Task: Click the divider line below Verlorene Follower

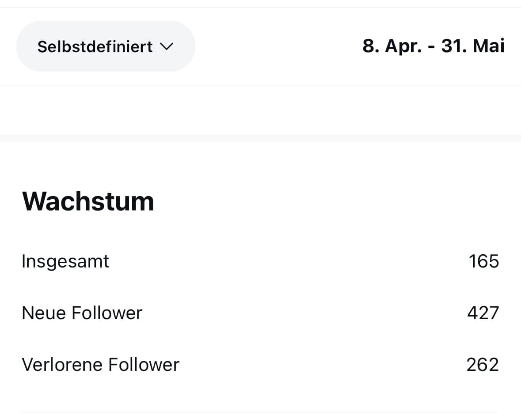Action: (x=260, y=412)
